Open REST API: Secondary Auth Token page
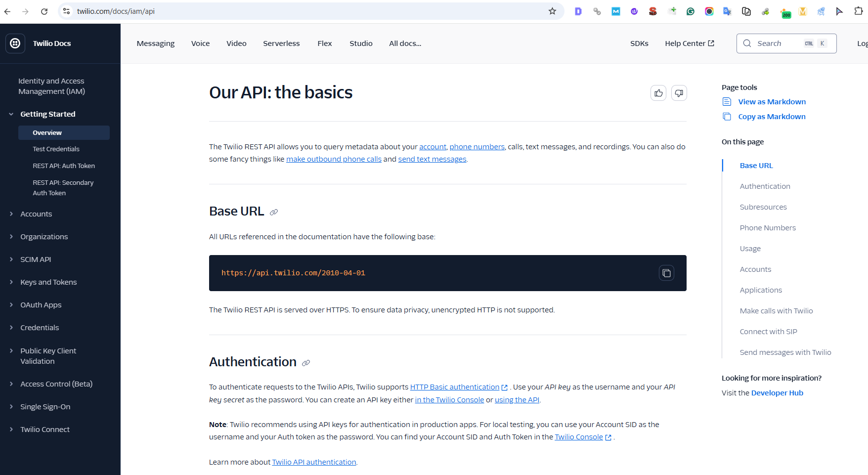Screen dimensions: 868x475 click(63, 188)
